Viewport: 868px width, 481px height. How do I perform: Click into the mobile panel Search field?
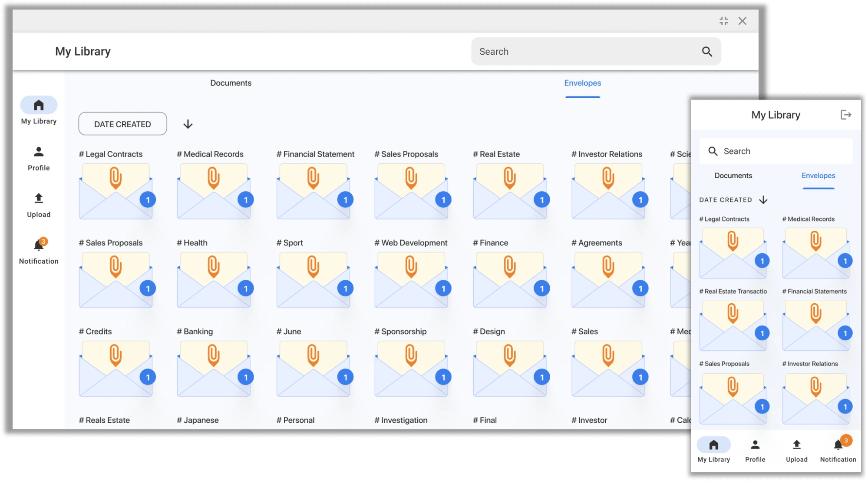tap(776, 151)
